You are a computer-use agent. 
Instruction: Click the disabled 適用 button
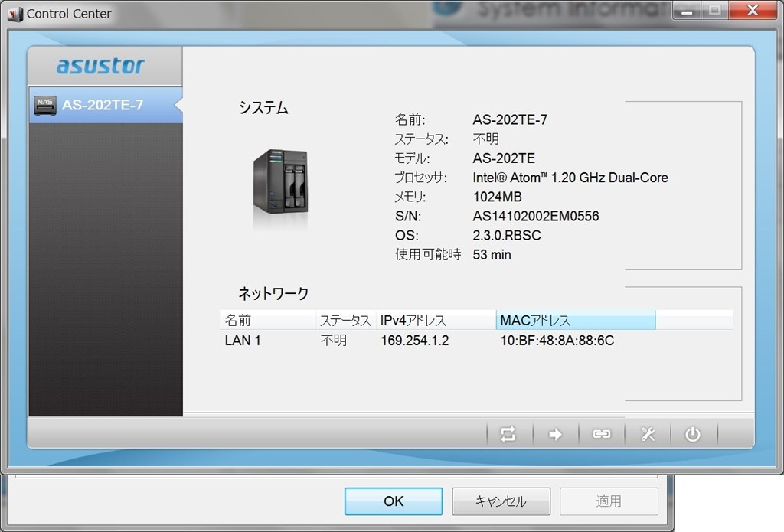pos(609,501)
